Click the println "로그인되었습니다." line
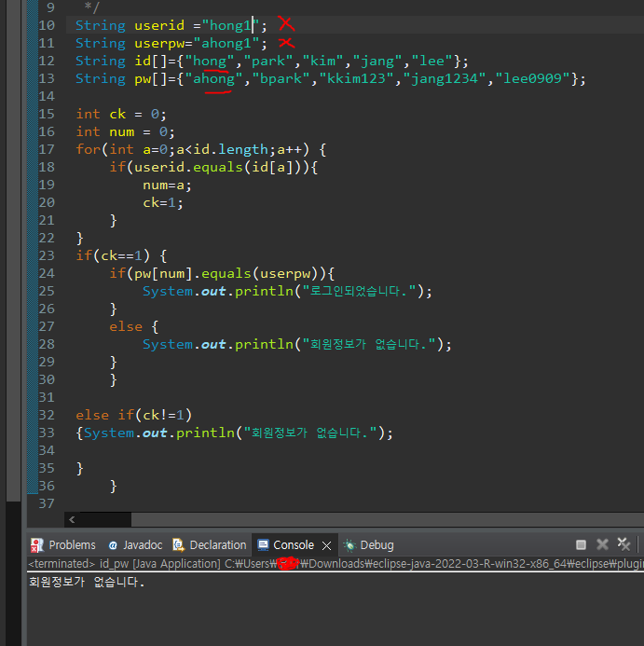Viewport: 644px width, 646px height. click(287, 291)
